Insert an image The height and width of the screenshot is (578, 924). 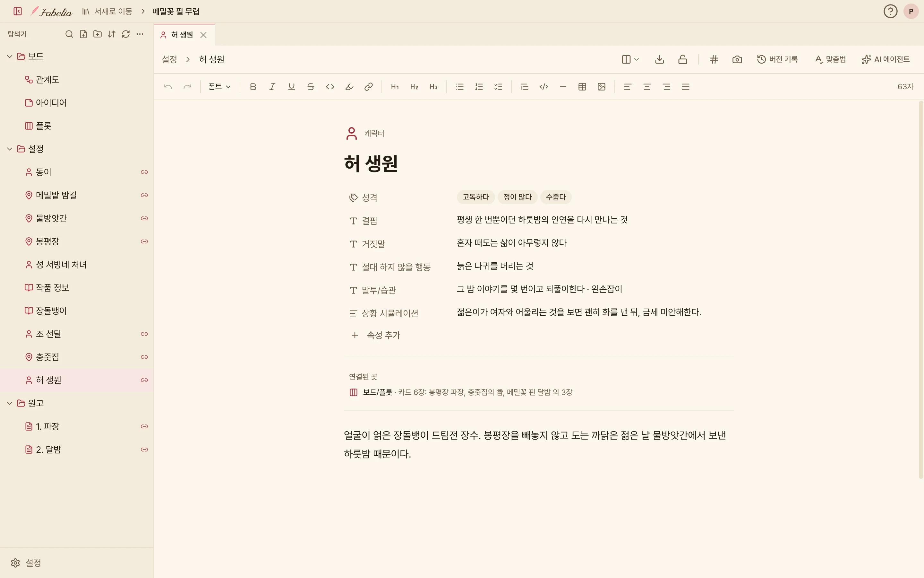[601, 87]
